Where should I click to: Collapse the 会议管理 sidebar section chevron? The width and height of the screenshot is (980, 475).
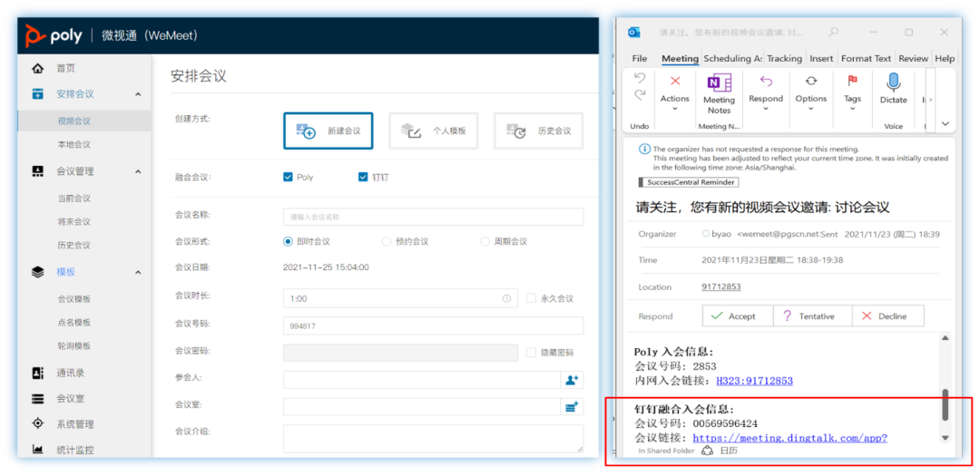coord(138,171)
